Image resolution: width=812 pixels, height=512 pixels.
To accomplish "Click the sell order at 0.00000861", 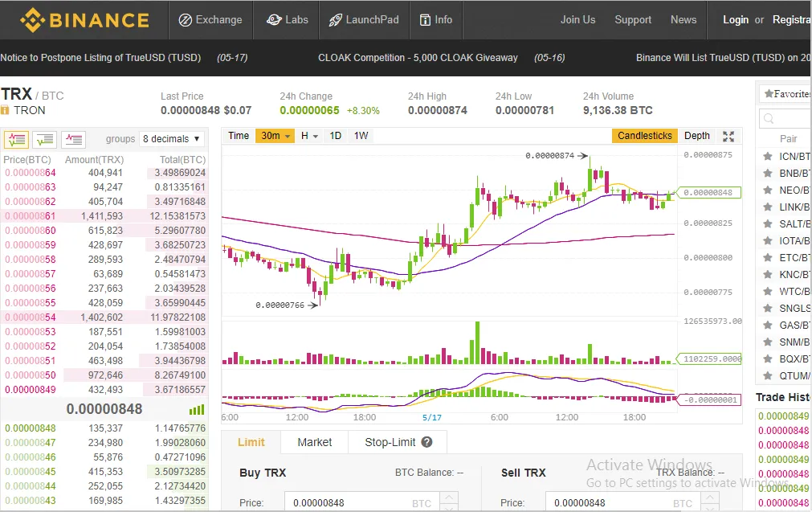I will (104, 215).
